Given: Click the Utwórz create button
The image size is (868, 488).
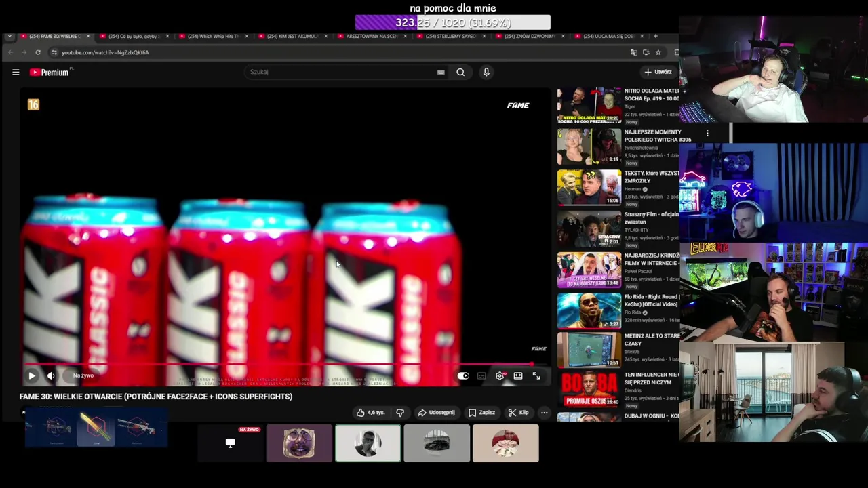Looking at the screenshot, I should coord(658,72).
